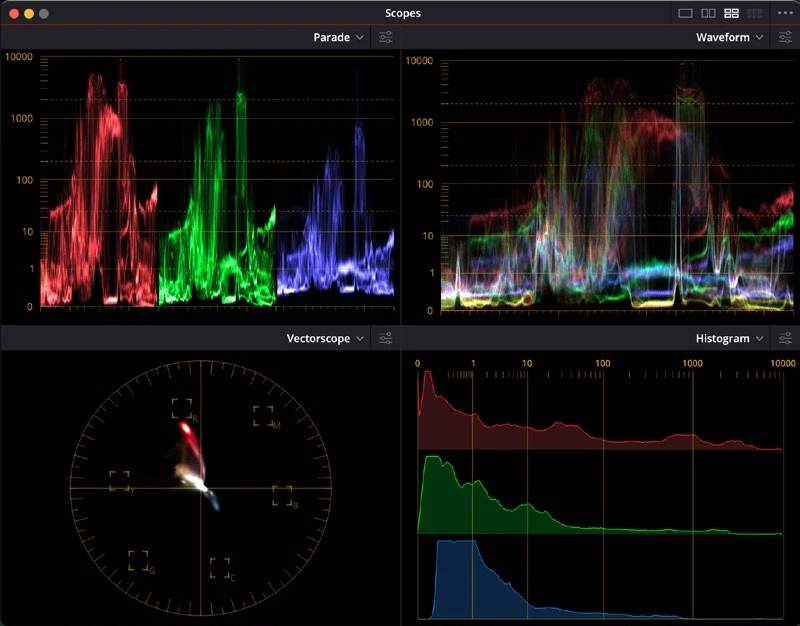Open the Histogram scope type dropdown

point(730,338)
